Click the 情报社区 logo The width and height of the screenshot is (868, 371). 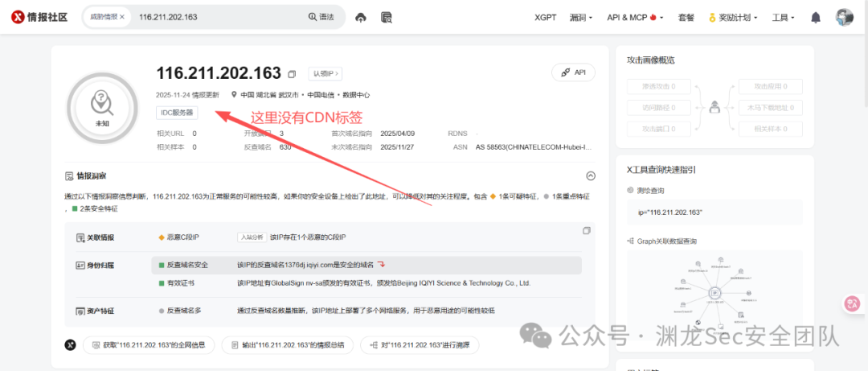coord(40,17)
